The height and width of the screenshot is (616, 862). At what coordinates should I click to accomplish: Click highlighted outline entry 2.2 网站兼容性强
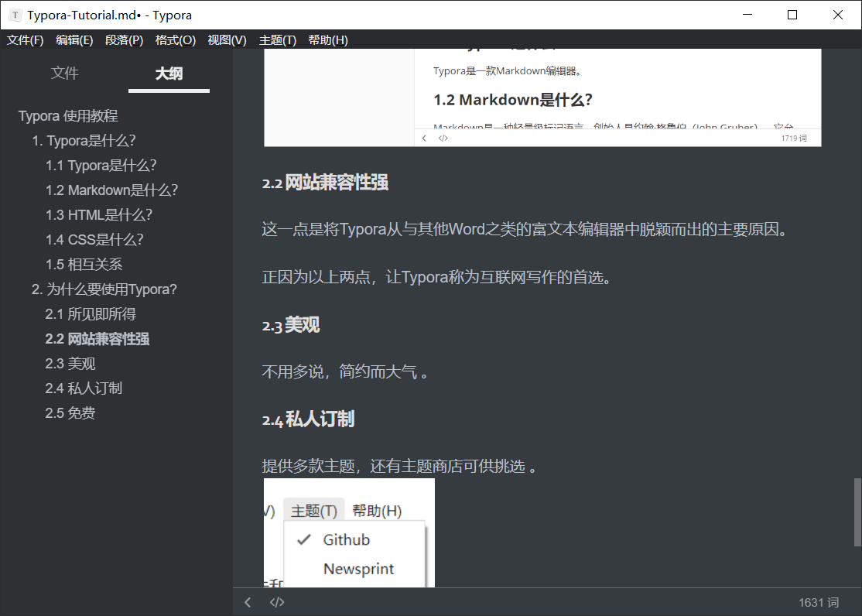coord(97,339)
